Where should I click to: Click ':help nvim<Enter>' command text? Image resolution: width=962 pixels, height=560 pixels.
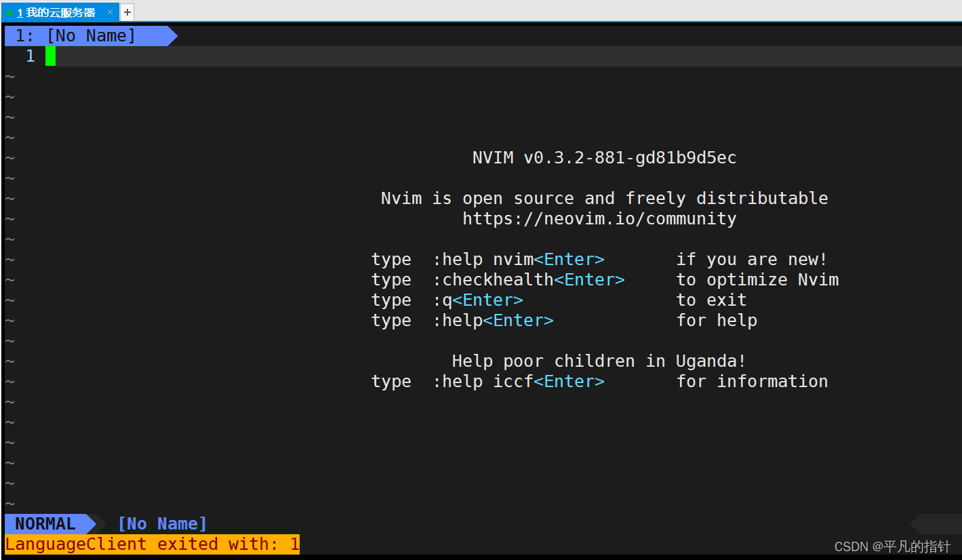pyautogui.click(x=519, y=260)
